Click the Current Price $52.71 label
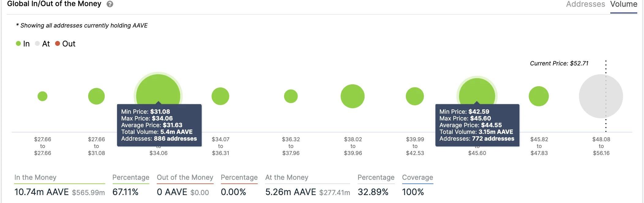644x203 pixels. pos(559,63)
